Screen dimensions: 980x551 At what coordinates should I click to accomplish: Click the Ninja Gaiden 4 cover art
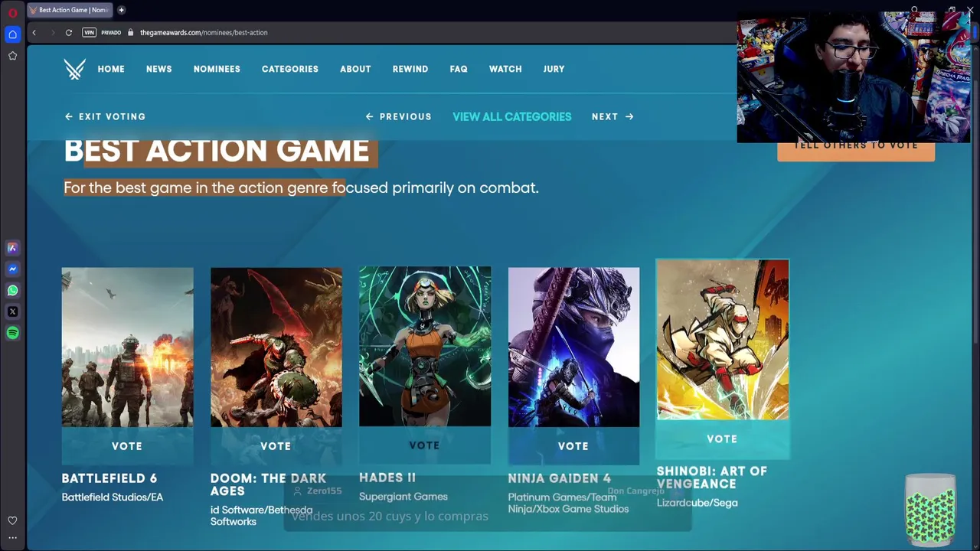(573, 347)
